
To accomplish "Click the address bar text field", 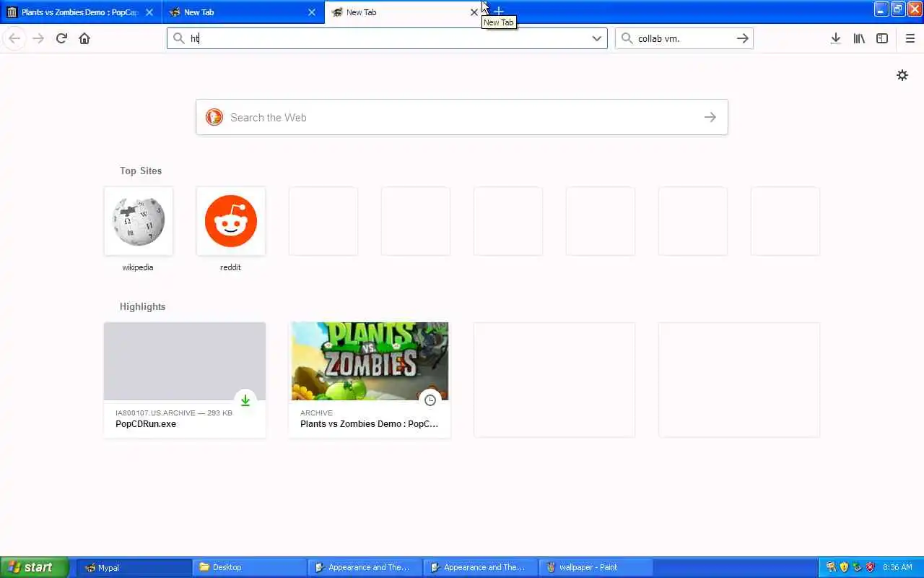I will (x=388, y=38).
